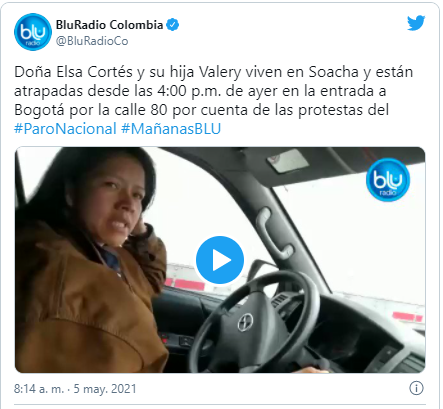Viewport: 443px width, 409px height.
Task: Click the 8:14 a. m. timestamp
Action: pos(39,389)
